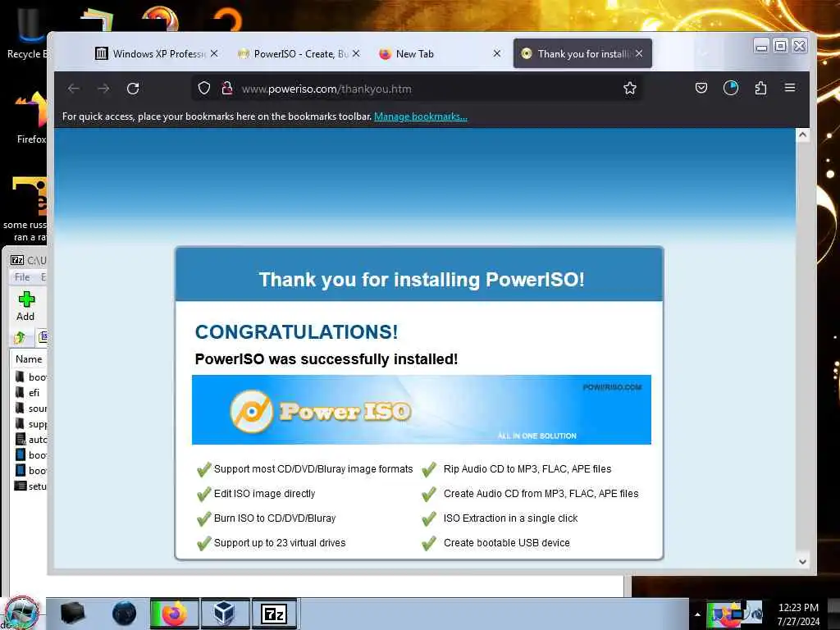Click 'Create bootable USB device' text
840x630 pixels.
pos(507,543)
